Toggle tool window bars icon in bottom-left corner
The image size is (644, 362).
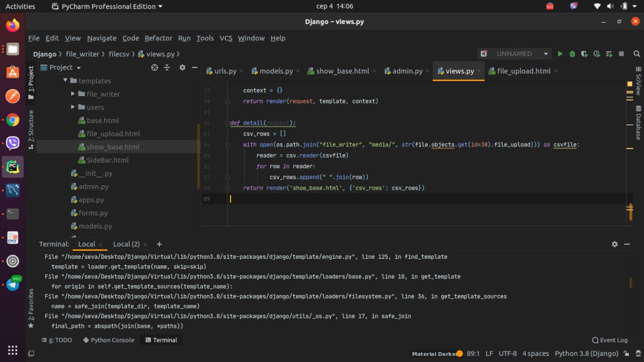pos(31,353)
